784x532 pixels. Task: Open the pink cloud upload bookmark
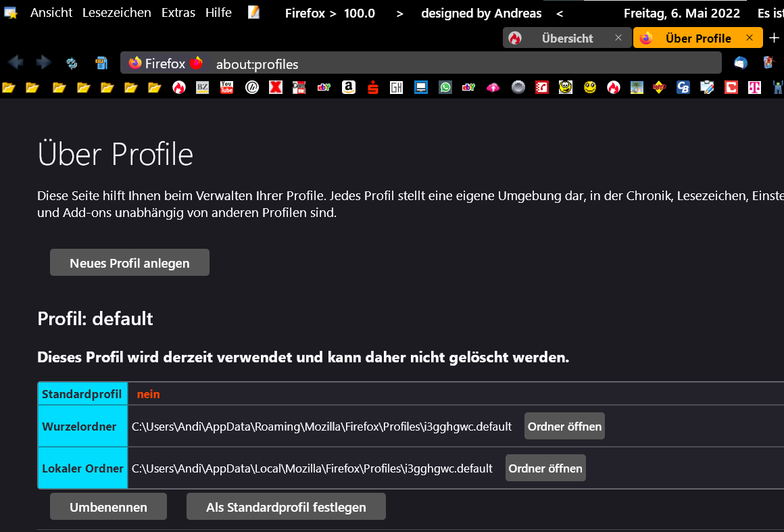pos(493,87)
